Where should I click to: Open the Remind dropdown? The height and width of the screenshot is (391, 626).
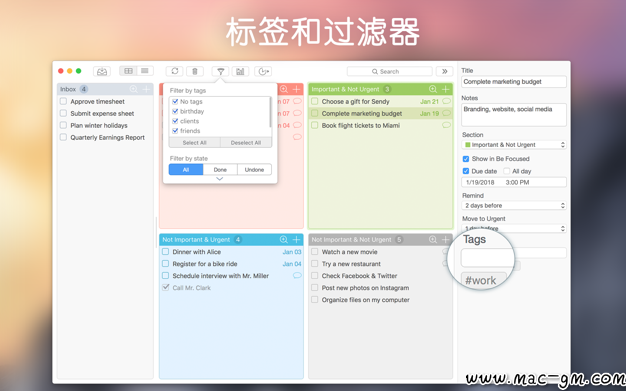(x=514, y=205)
